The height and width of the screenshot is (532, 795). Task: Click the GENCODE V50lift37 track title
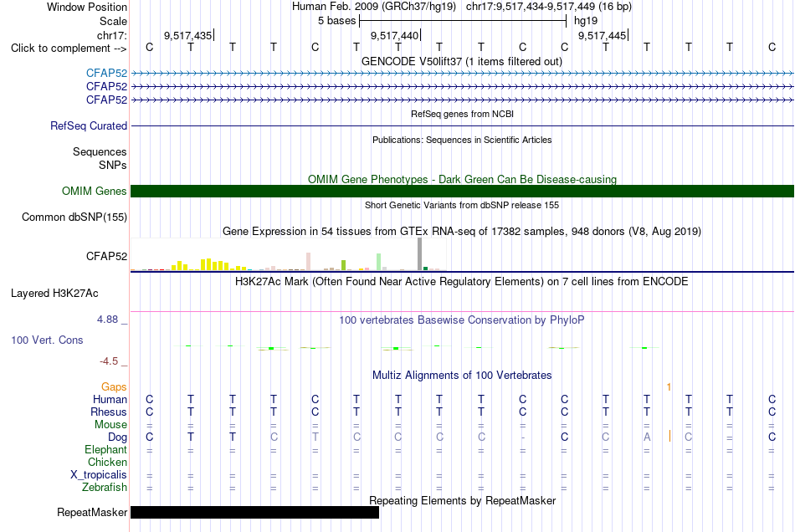pos(461,61)
